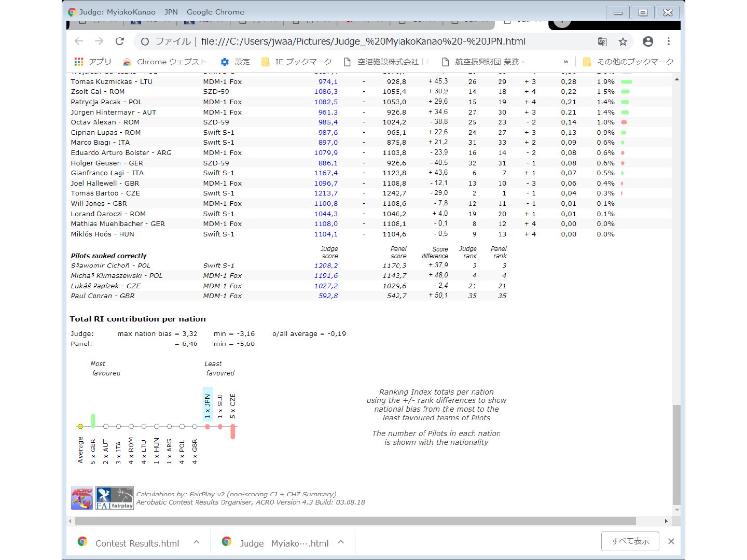Click Lorand Daroczi judge score 1044,3

pyautogui.click(x=326, y=214)
